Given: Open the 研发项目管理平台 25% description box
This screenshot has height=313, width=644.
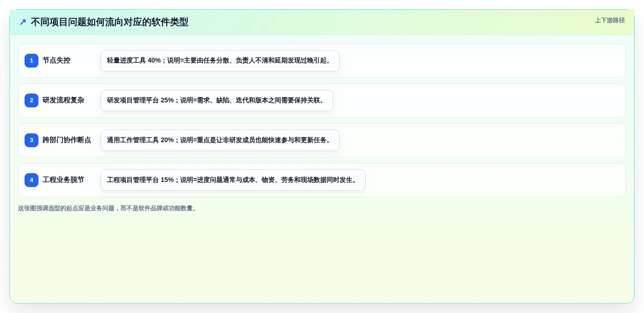Looking at the screenshot, I should (217, 100).
